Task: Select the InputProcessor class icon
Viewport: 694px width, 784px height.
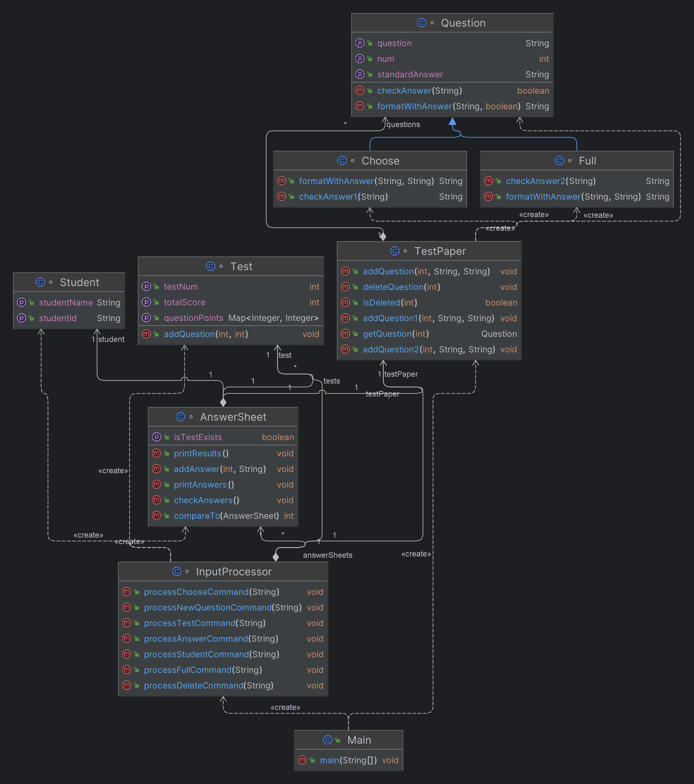Action: [x=177, y=571]
